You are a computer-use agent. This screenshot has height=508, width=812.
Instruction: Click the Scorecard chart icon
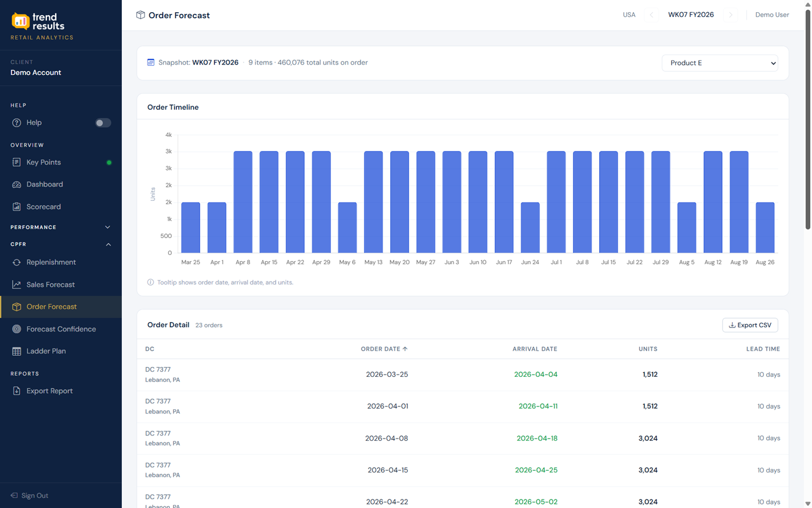coord(16,207)
